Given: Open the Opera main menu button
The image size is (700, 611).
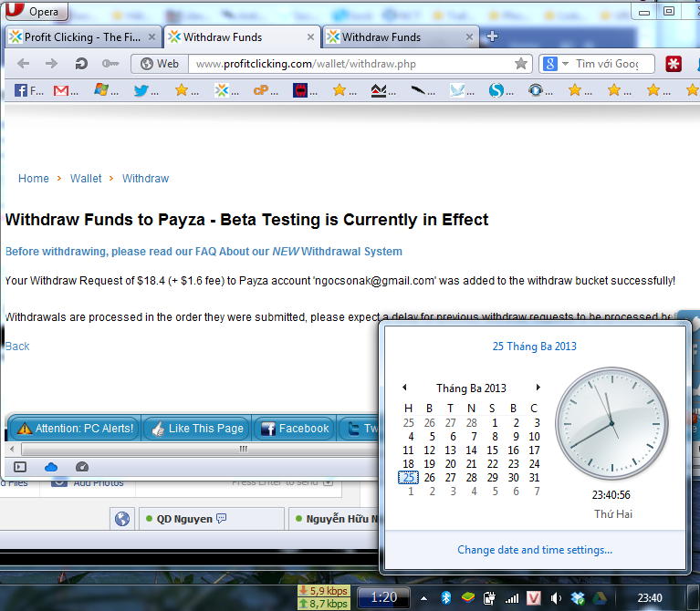Looking at the screenshot, I should (x=37, y=11).
